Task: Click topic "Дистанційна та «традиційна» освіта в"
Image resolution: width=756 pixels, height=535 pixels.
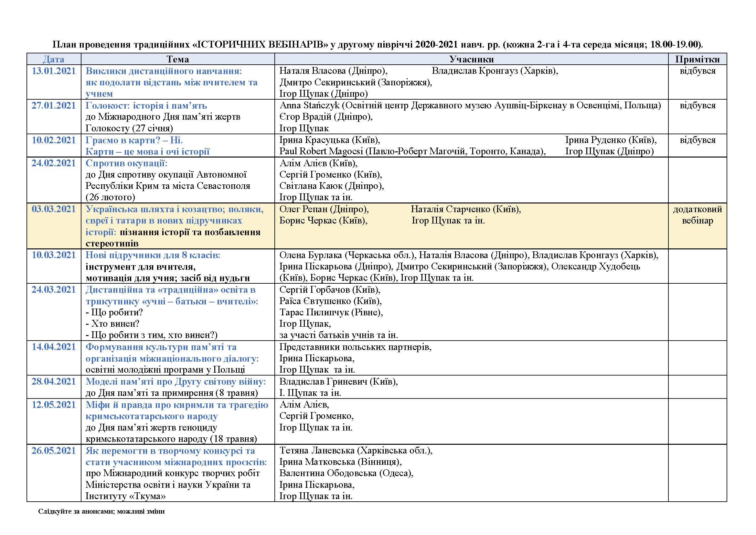Action: click(x=171, y=289)
